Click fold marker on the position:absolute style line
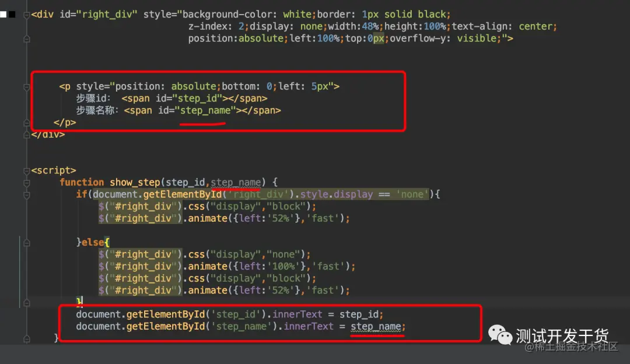 pos(26,39)
